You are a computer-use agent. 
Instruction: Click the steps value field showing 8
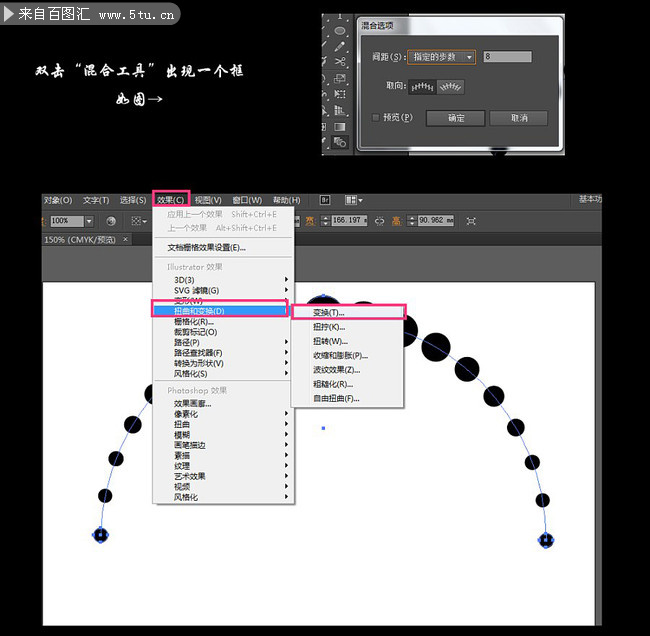(x=506, y=57)
